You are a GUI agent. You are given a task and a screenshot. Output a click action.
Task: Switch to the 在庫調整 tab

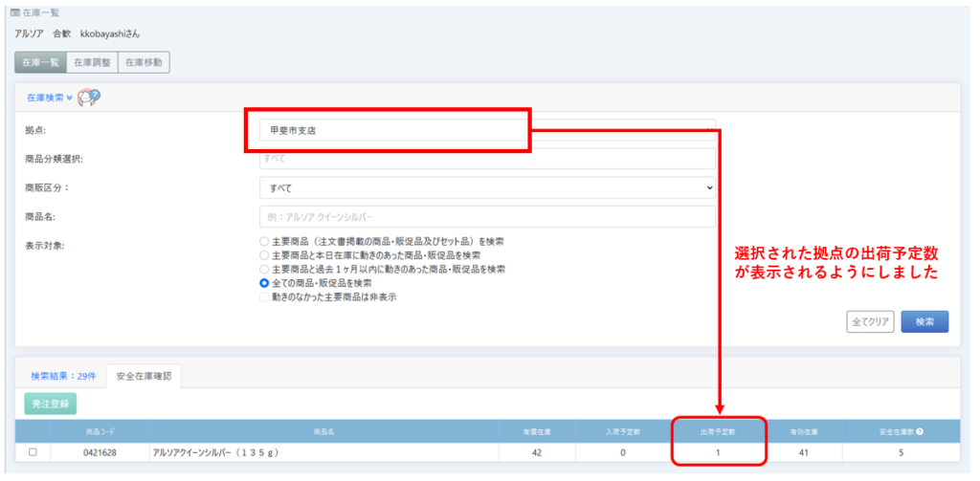pyautogui.click(x=92, y=62)
